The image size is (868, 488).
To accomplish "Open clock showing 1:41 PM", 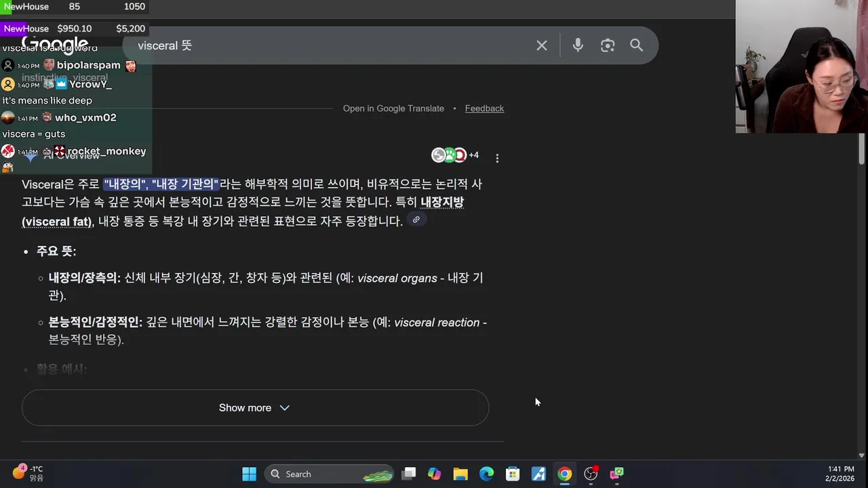I will (840, 474).
